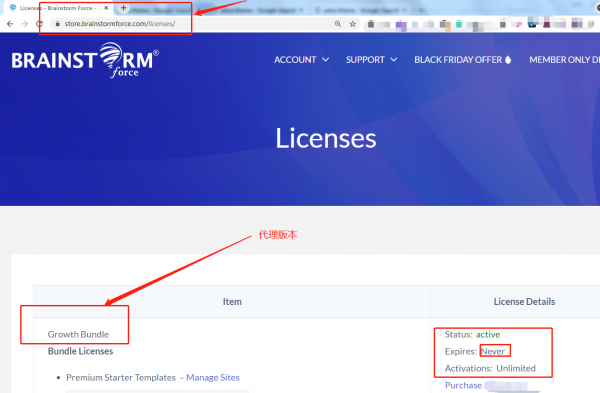Go back using browser back arrow
This screenshot has height=393, width=600.
[10, 24]
